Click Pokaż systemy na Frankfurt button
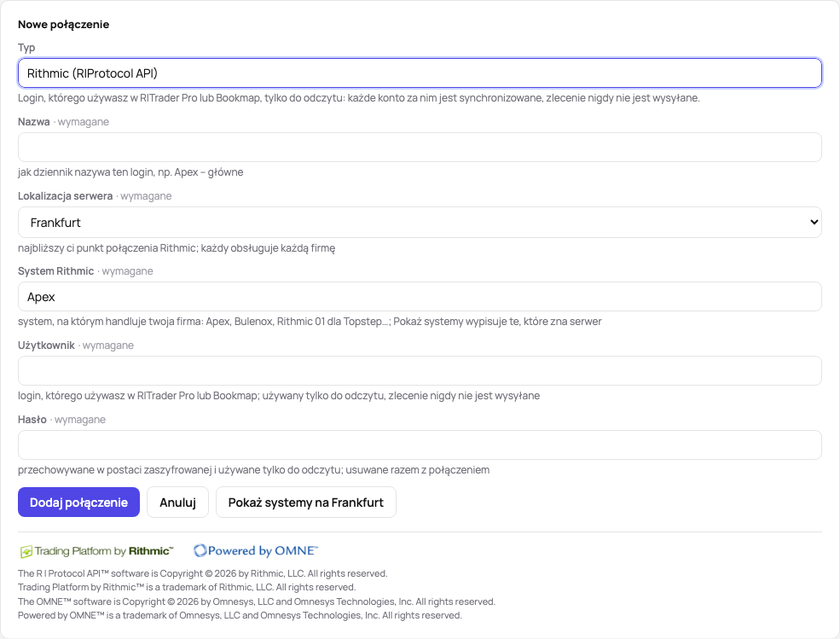840x639 pixels. tap(306, 502)
